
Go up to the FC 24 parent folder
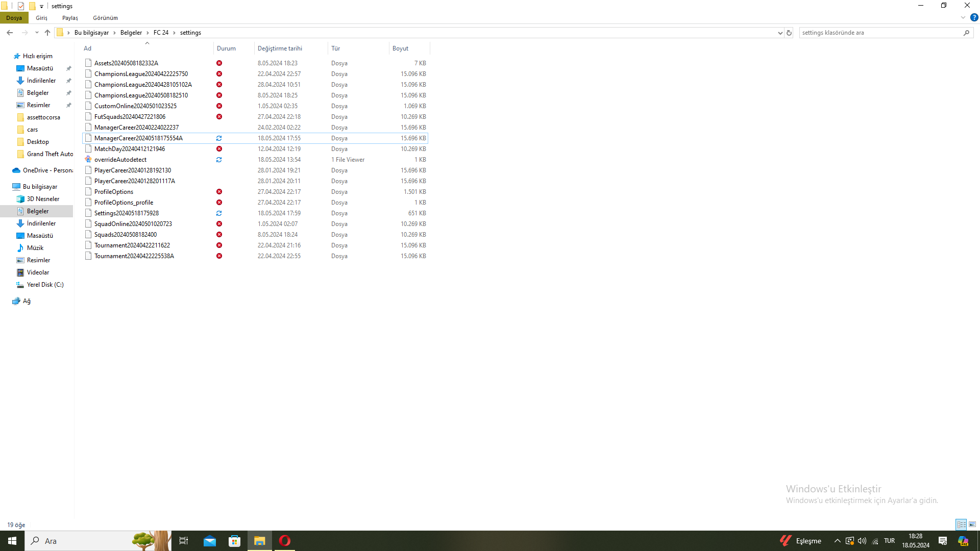click(47, 32)
